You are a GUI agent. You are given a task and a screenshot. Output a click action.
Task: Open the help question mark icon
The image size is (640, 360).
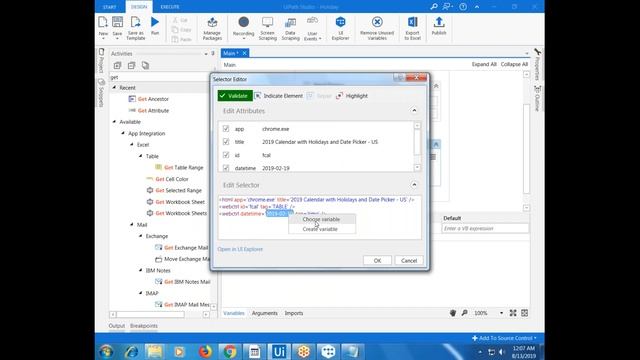(463, 7)
